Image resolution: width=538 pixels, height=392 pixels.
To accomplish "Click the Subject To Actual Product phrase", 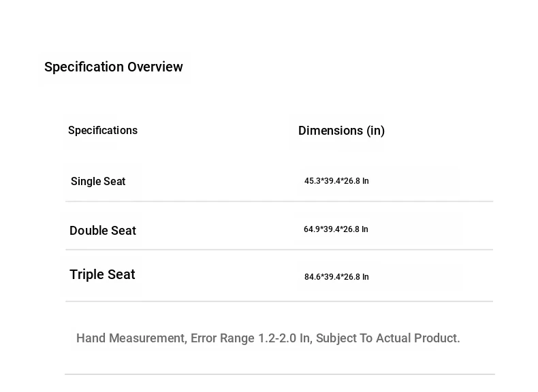I will click(x=387, y=338).
